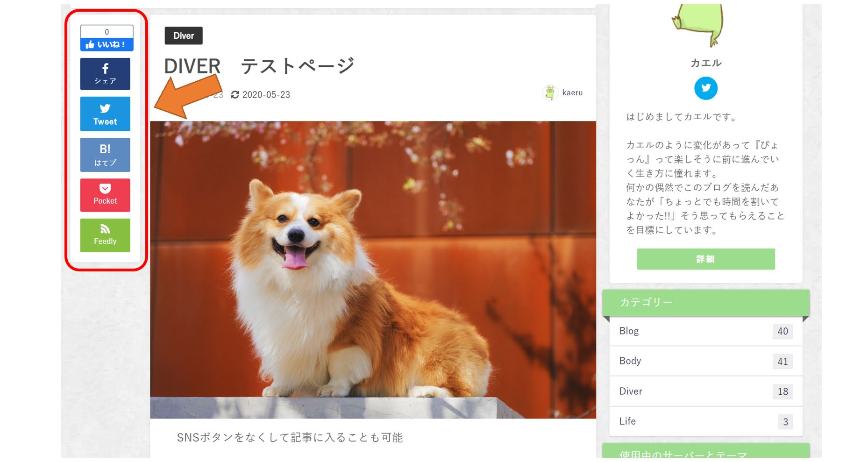This screenshot has height=462, width=868.
Task: Choose the Diver category in sidebar list
Action: 630,391
